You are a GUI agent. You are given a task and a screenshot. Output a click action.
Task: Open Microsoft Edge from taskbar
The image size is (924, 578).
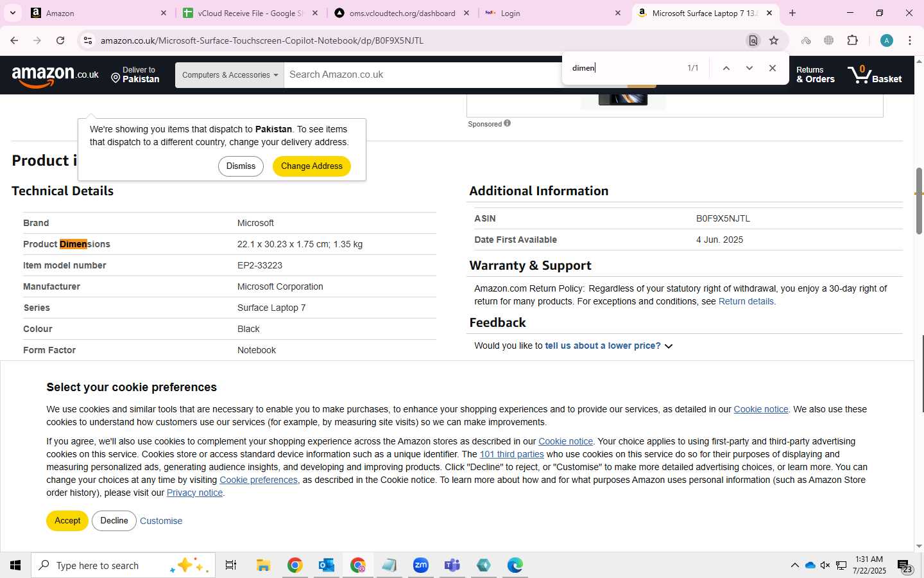click(x=515, y=565)
